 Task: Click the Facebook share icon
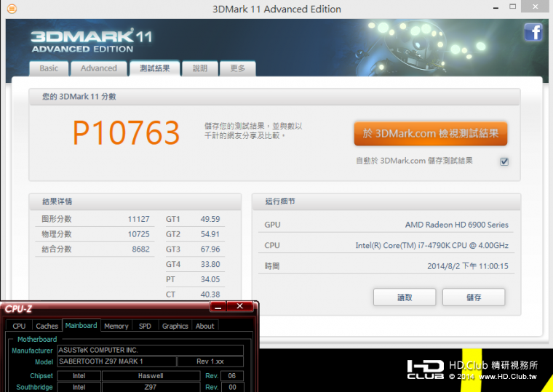533,32
